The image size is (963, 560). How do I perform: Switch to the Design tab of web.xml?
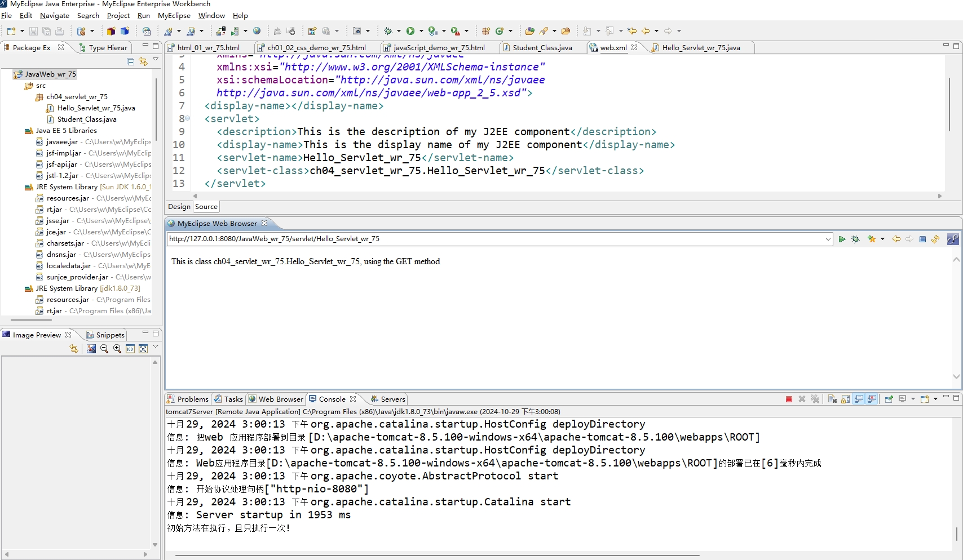[x=179, y=207]
